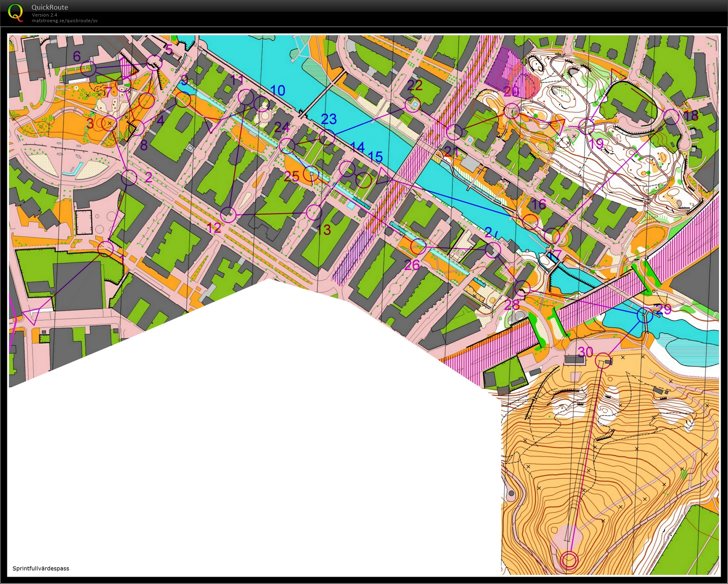The height and width of the screenshot is (584, 728).
Task: Click control number label 10
Action: tap(278, 90)
